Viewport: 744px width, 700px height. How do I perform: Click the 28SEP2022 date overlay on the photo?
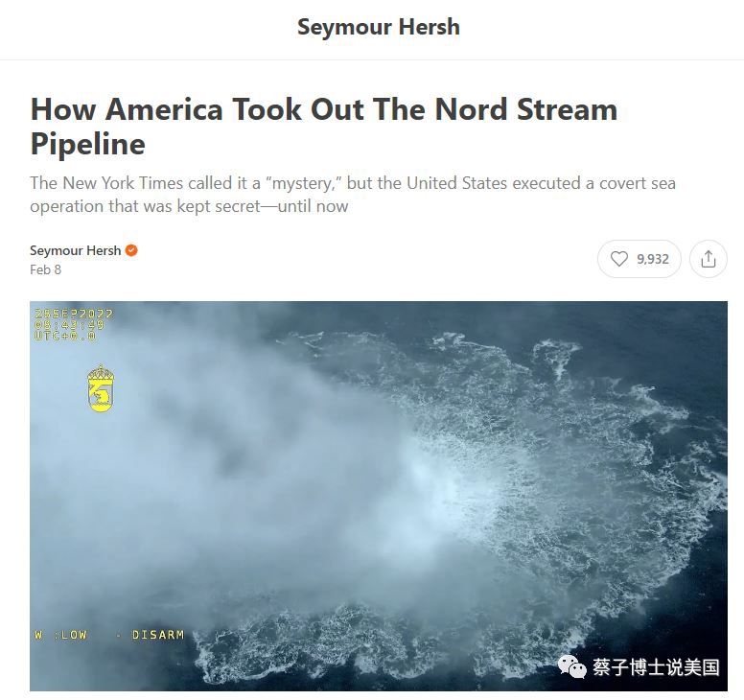tap(74, 314)
